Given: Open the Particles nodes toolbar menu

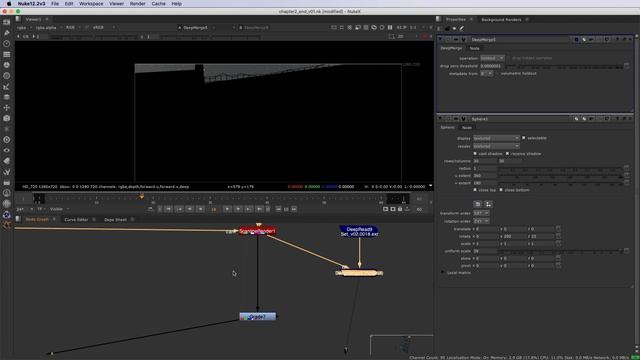Looking at the screenshot, I should pos(7,129).
